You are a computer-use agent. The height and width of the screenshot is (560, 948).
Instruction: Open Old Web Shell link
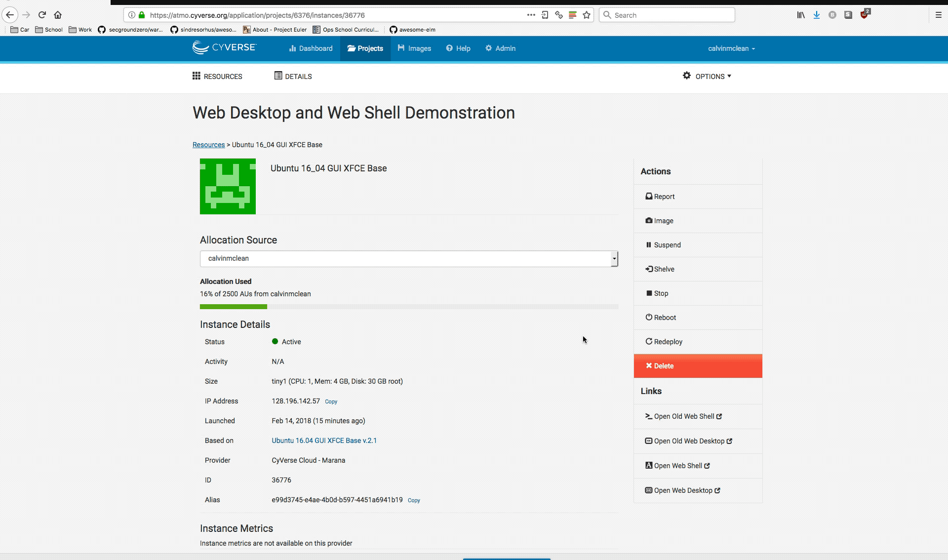698,416
